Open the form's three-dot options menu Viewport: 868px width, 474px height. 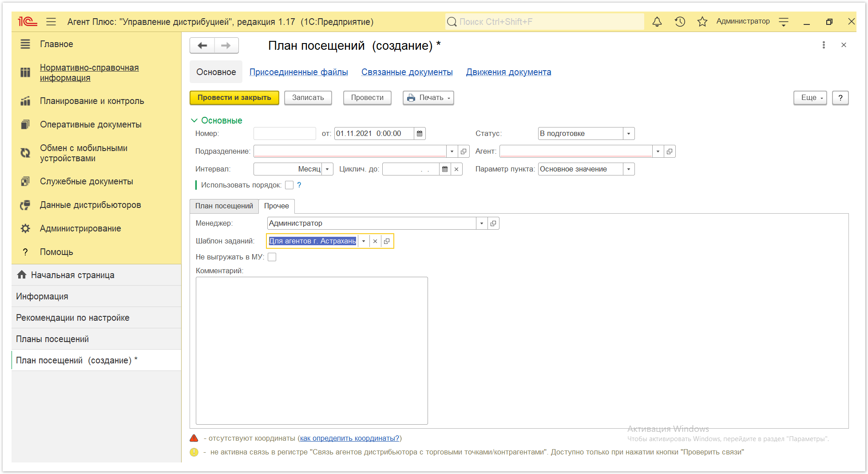point(824,45)
